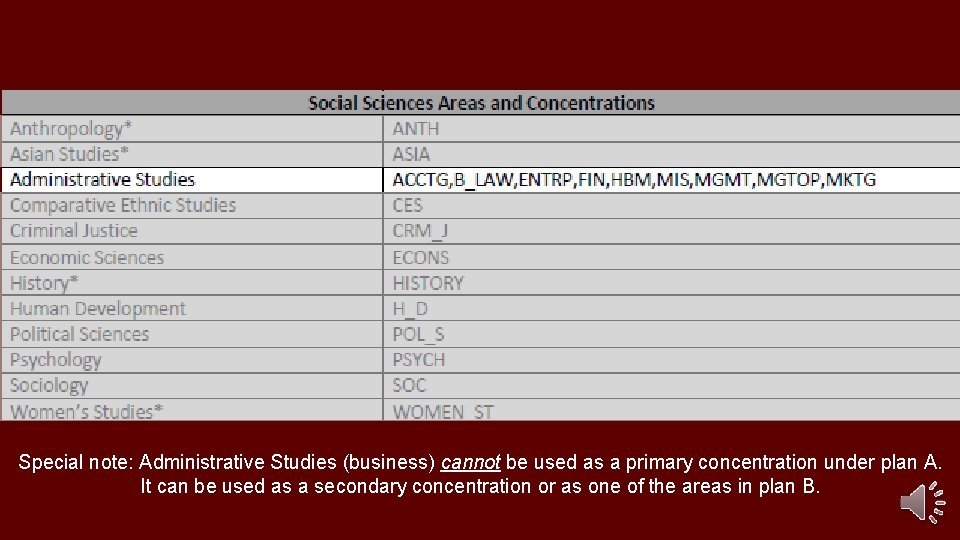Select the Administrative Studies row label
960x540 pixels.
(x=103, y=180)
